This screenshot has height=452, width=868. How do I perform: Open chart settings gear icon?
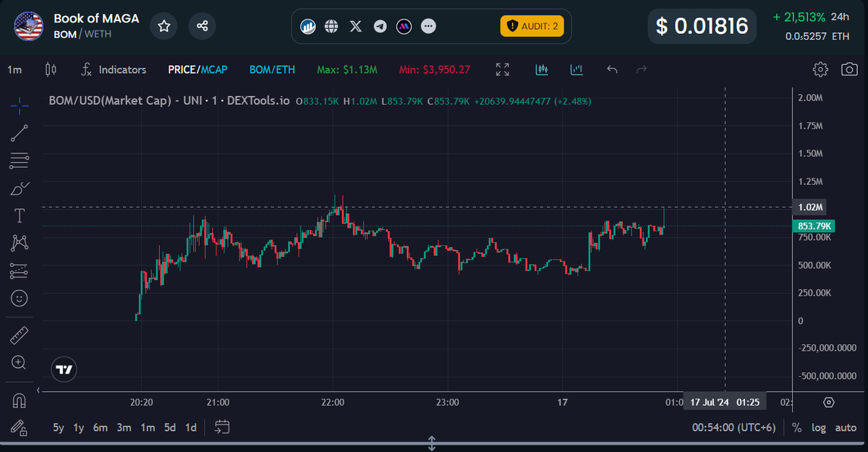(820, 70)
